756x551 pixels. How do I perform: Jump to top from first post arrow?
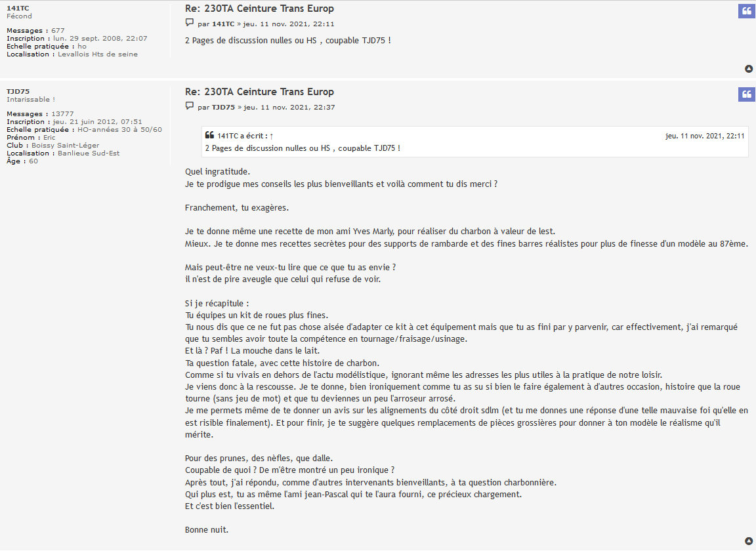[x=749, y=69]
